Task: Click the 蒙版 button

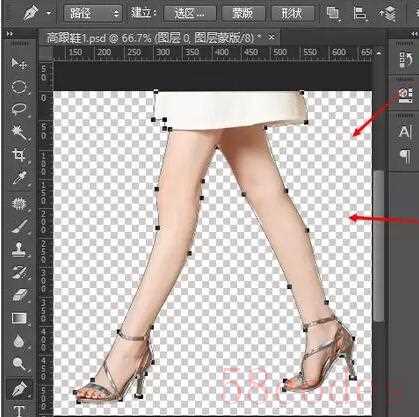Action: point(243,13)
